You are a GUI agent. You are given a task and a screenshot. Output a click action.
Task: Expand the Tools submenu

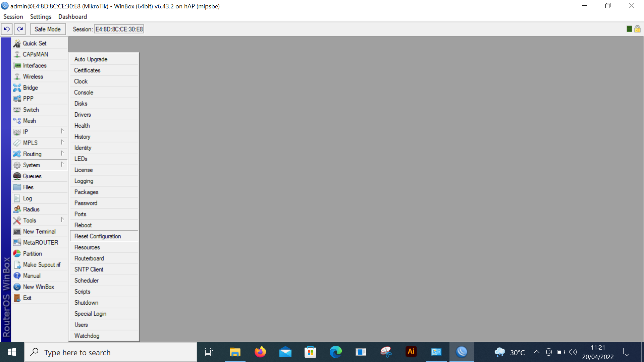point(40,220)
